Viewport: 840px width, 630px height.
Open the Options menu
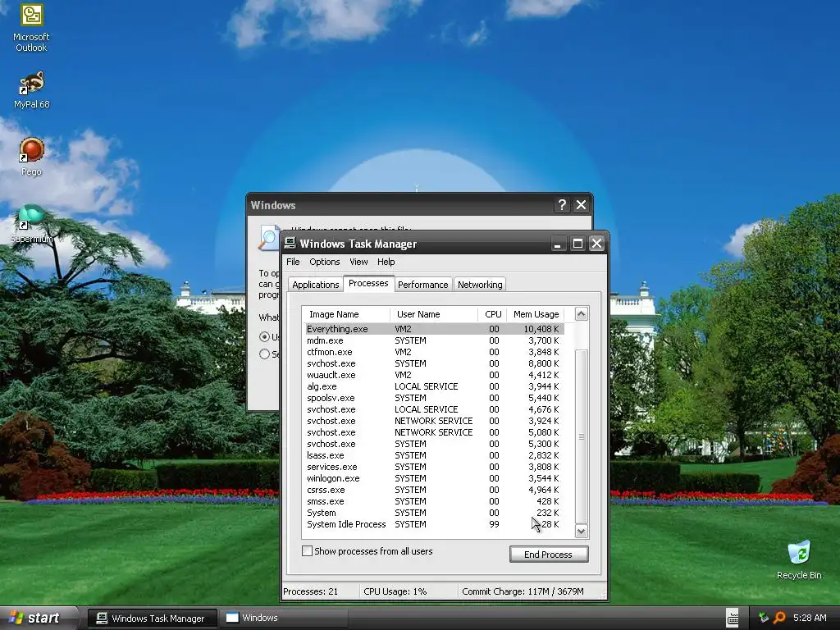click(325, 262)
